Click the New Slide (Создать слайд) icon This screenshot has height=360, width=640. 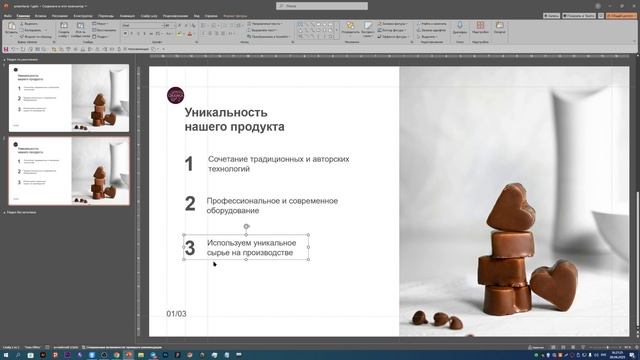(64, 25)
